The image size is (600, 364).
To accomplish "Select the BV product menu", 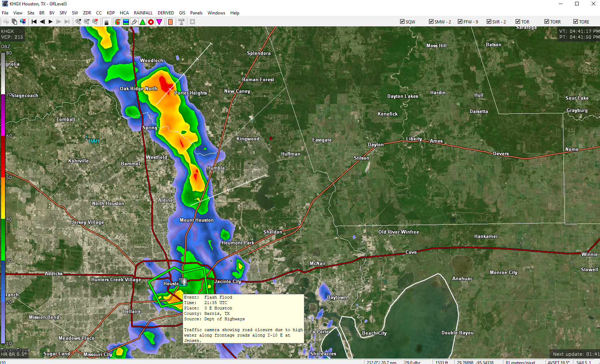I will [x=52, y=13].
